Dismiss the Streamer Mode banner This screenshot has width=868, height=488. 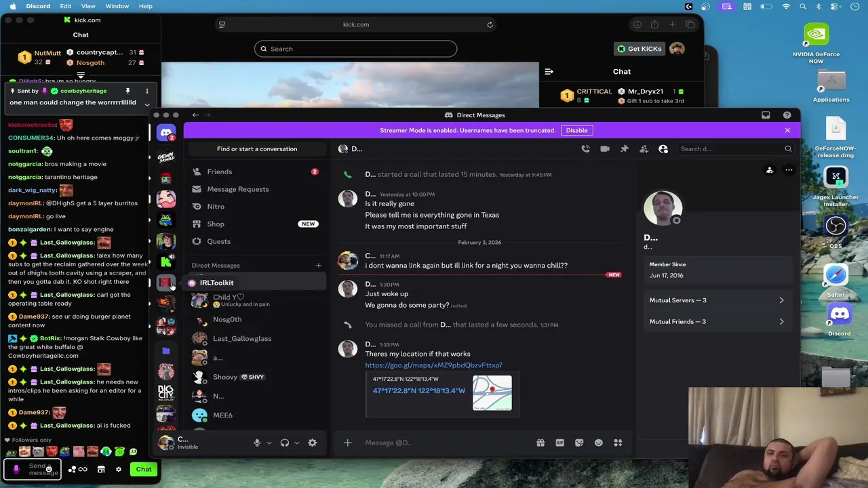pyautogui.click(x=787, y=130)
